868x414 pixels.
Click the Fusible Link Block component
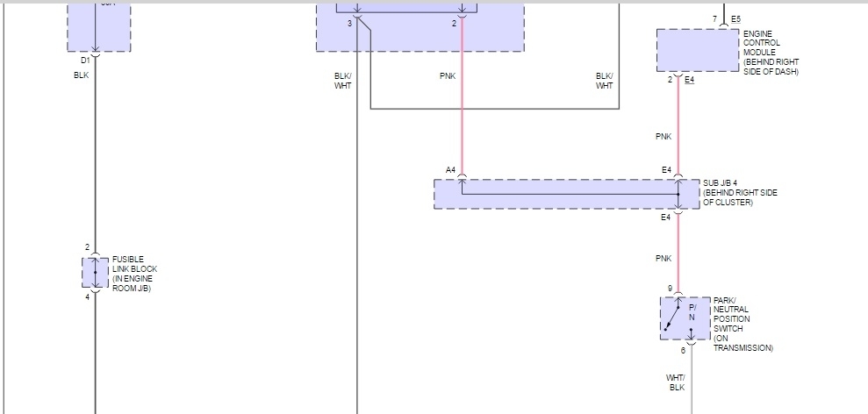(95, 272)
